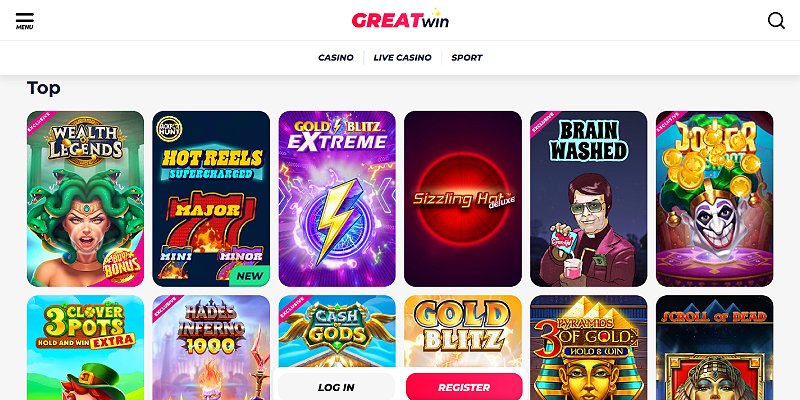The width and height of the screenshot is (800, 400).
Task: Click the search magnifier icon
Action: tap(776, 20)
